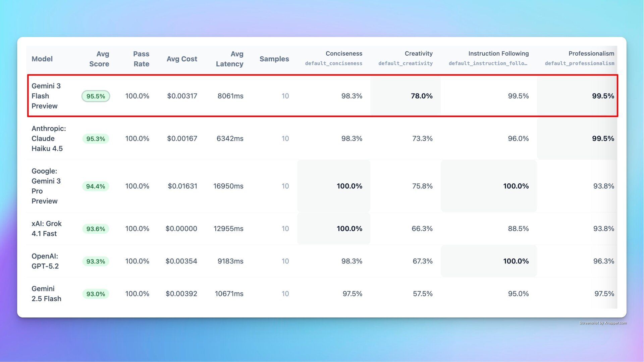Click the Screenshot by Xnapper.com watermark
Screen dimensions: 644x362
pyautogui.click(x=603, y=323)
